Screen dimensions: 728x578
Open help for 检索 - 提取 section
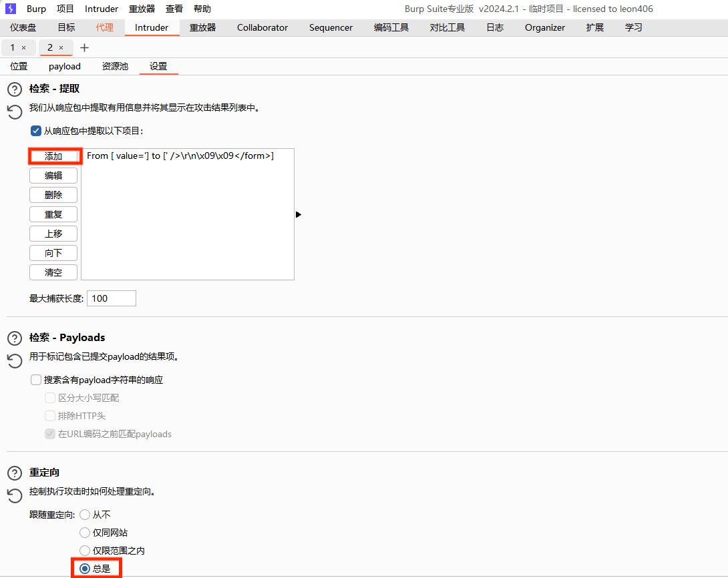(x=15, y=89)
